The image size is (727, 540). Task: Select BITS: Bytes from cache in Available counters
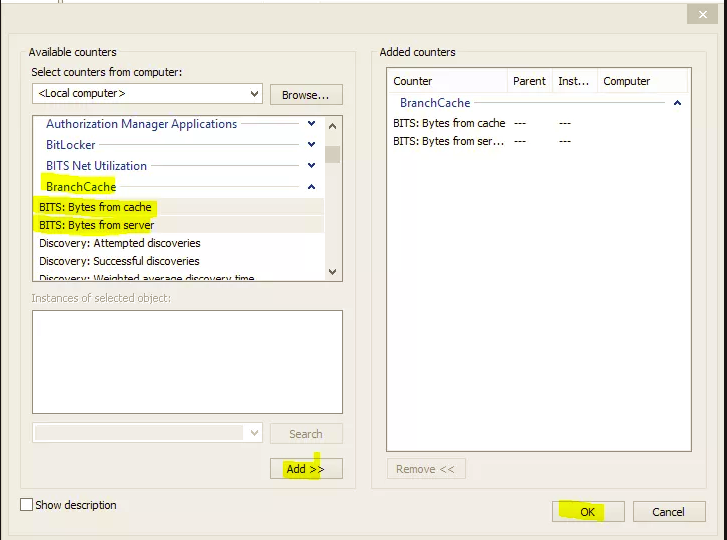(x=179, y=207)
